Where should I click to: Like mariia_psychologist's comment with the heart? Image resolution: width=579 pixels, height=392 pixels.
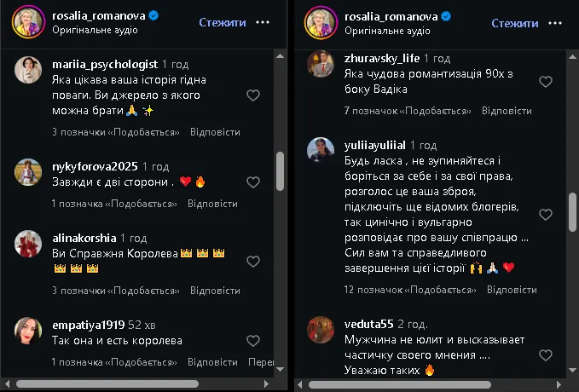pos(253,95)
